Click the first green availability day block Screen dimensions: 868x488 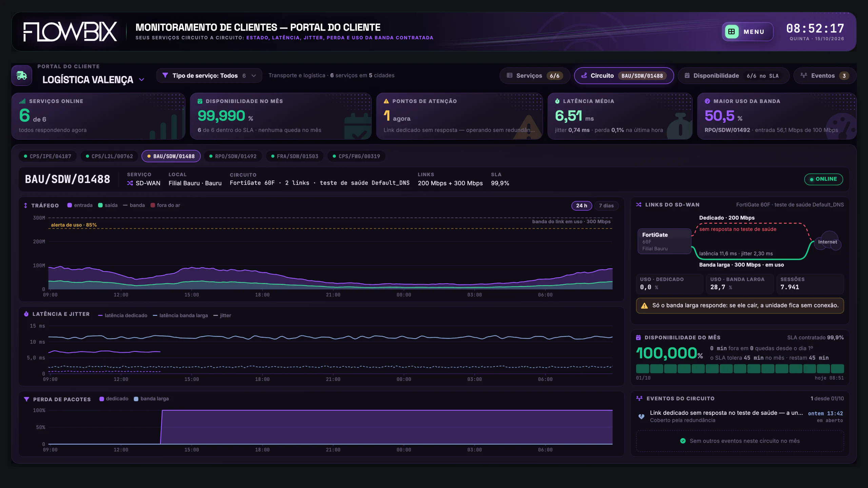tap(643, 369)
